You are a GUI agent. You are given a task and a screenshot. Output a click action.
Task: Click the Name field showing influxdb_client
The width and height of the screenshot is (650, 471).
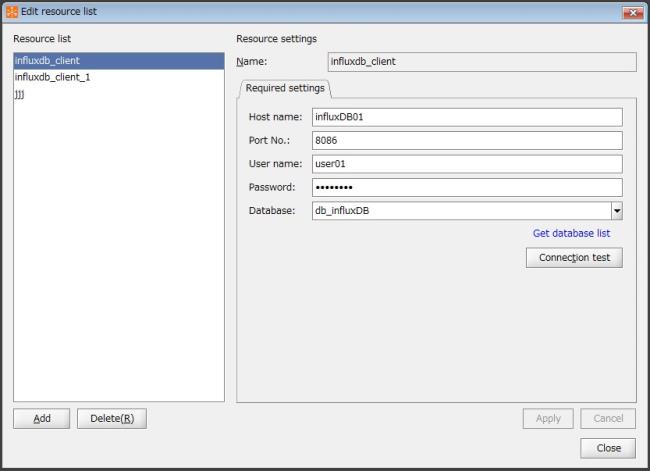[x=482, y=62]
